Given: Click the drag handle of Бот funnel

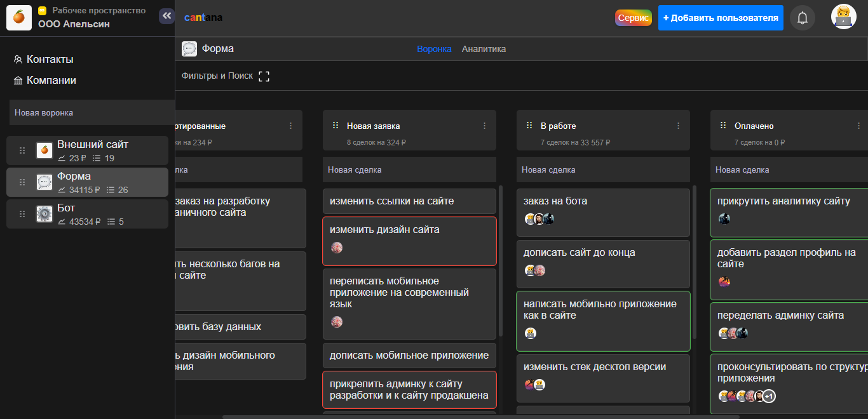Looking at the screenshot, I should coord(22,214).
